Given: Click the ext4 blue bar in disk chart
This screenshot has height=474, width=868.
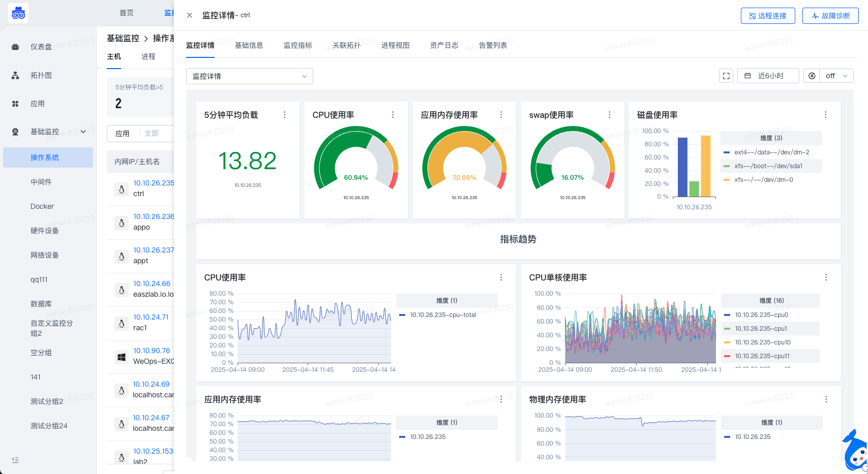Looking at the screenshot, I should [x=682, y=167].
